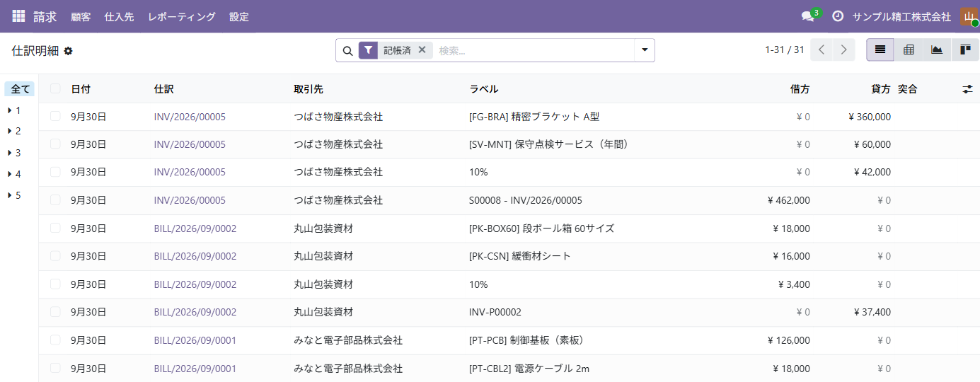
Task: Open the activities clock icon
Action: (x=838, y=16)
